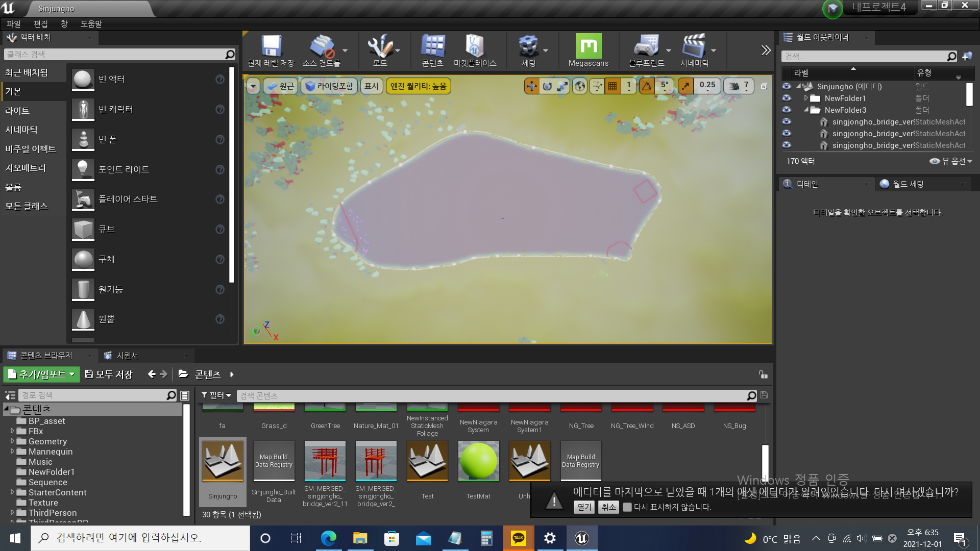This screenshot has height=551, width=980.
Task: Click the Add/Import green button
Action: coord(42,374)
